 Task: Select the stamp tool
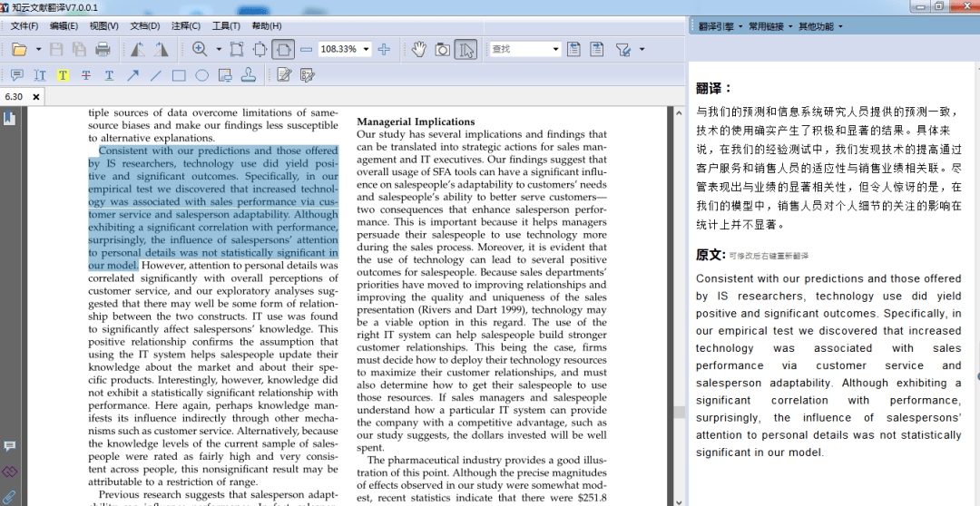pos(248,75)
